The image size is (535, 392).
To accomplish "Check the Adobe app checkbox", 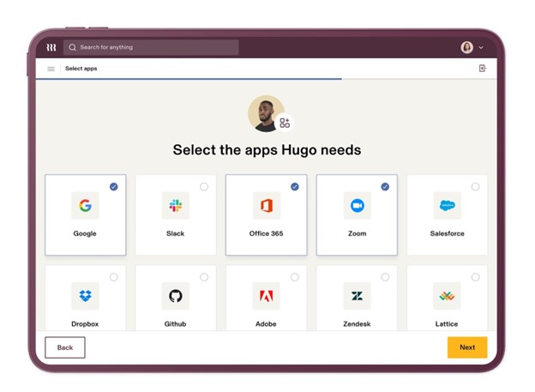I will (295, 277).
